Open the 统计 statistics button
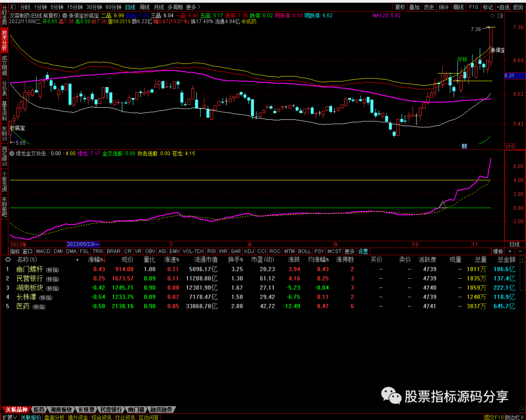The height and width of the screenshot is (420, 526). (444, 7)
